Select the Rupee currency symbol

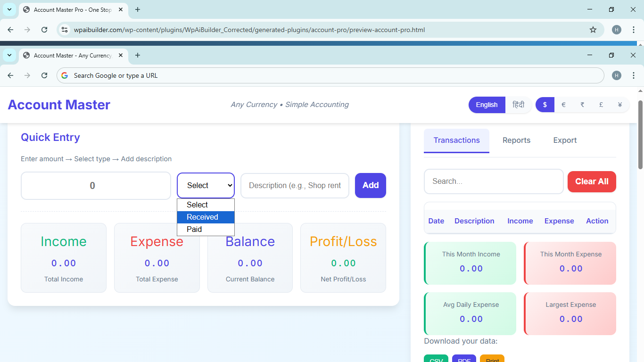pos(582,105)
